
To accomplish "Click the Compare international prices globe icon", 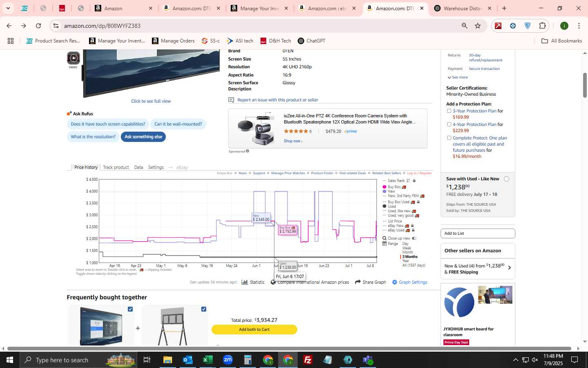I will [x=273, y=282].
